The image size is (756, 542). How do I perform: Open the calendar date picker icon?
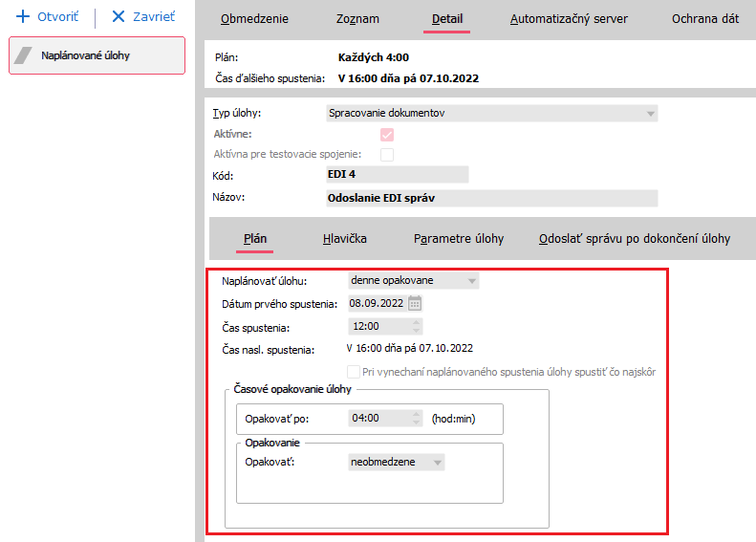pos(415,304)
